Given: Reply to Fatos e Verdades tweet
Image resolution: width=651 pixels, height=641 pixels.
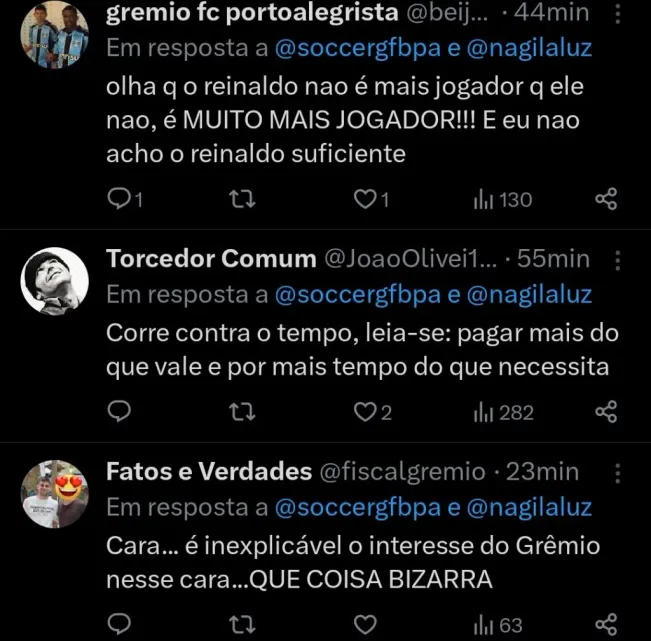Looking at the screenshot, I should pos(120,625).
